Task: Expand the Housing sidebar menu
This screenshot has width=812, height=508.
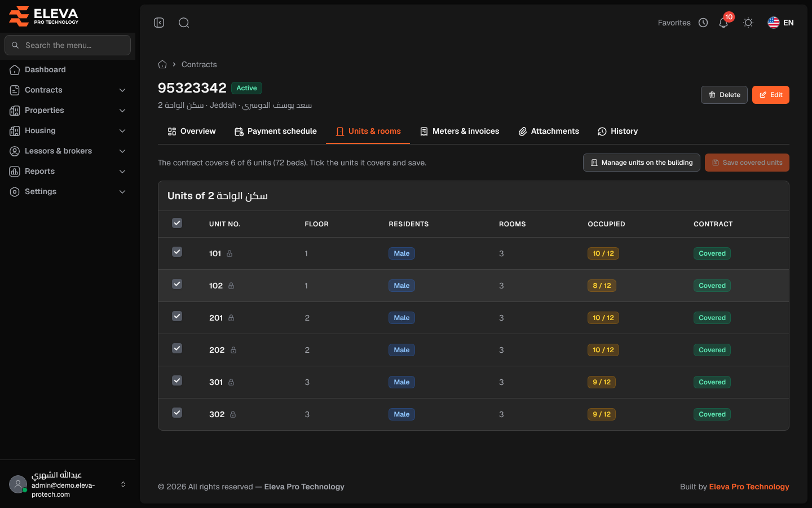Action: pos(68,130)
